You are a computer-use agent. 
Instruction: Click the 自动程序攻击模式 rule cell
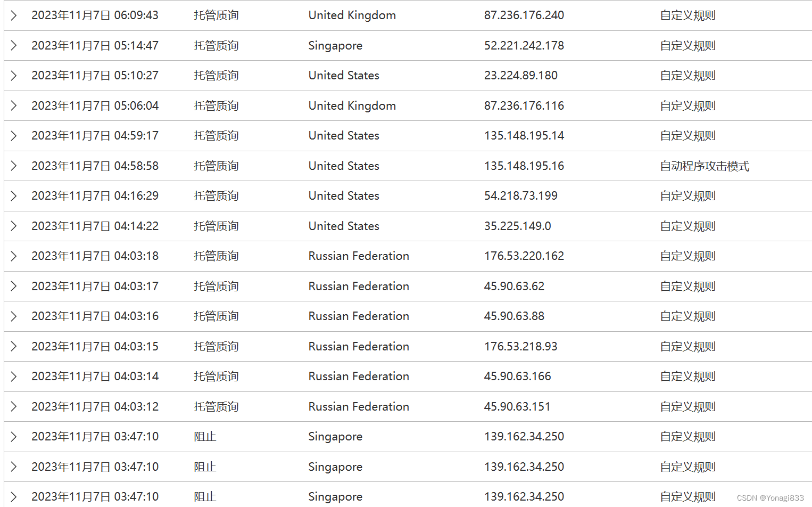click(x=705, y=166)
